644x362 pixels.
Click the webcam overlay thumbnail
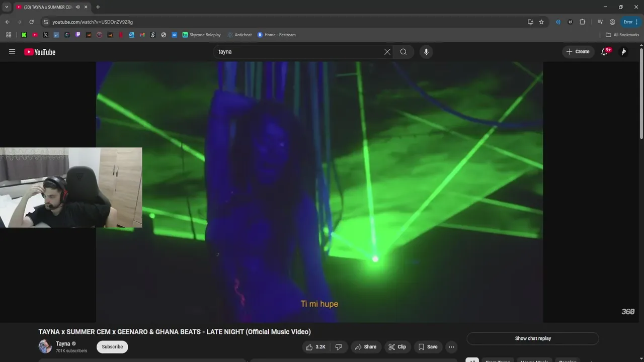[71, 188]
